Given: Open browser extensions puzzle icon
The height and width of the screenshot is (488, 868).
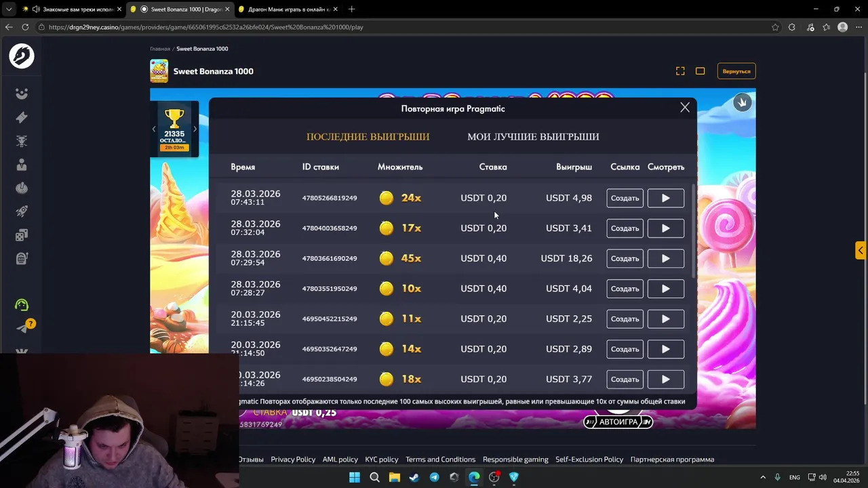Looking at the screenshot, I should point(792,27).
